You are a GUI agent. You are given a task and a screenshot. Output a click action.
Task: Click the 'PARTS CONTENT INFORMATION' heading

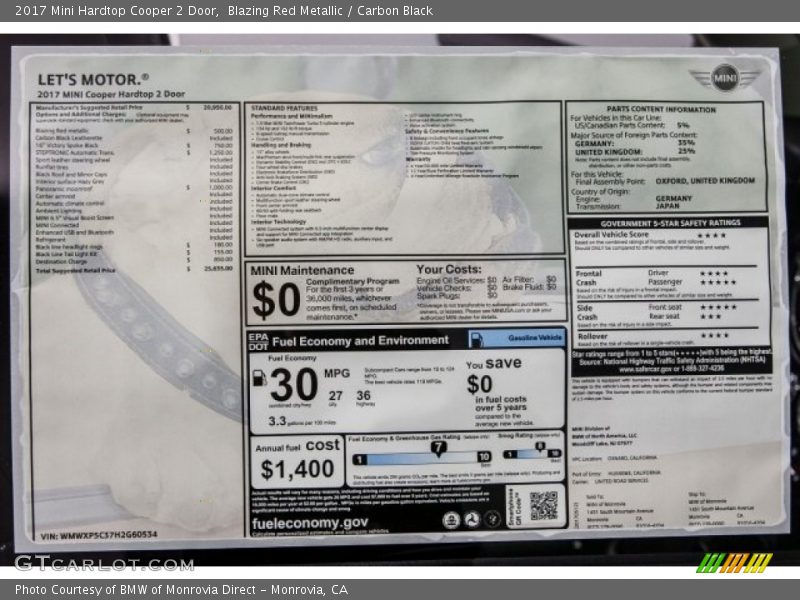[x=661, y=109]
